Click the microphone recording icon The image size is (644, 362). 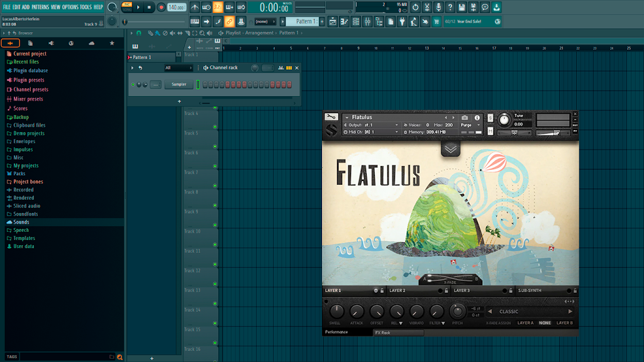(x=438, y=8)
